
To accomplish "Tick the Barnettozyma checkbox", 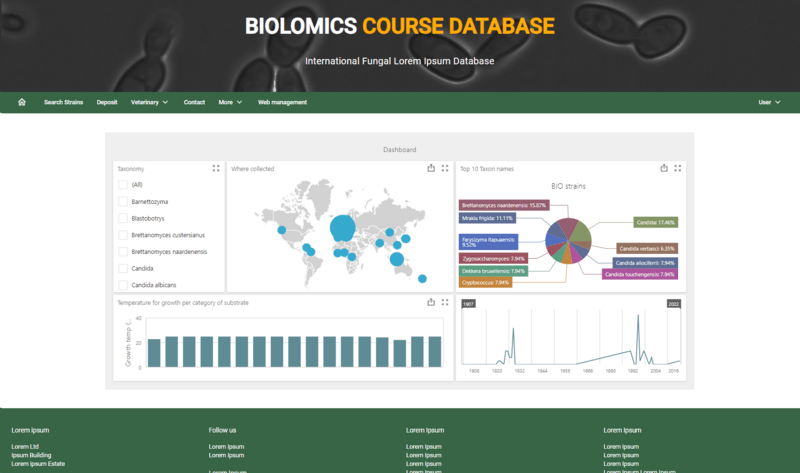I will pos(123,202).
